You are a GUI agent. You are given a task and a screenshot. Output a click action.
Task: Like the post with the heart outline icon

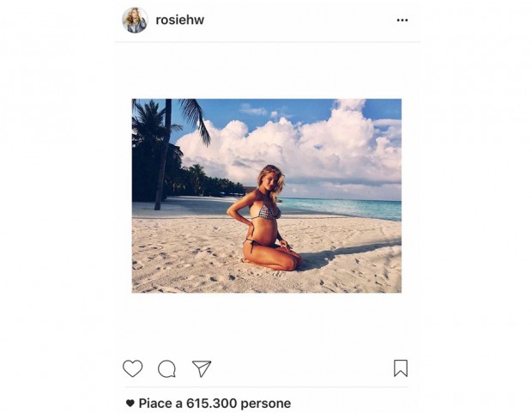[132, 368]
